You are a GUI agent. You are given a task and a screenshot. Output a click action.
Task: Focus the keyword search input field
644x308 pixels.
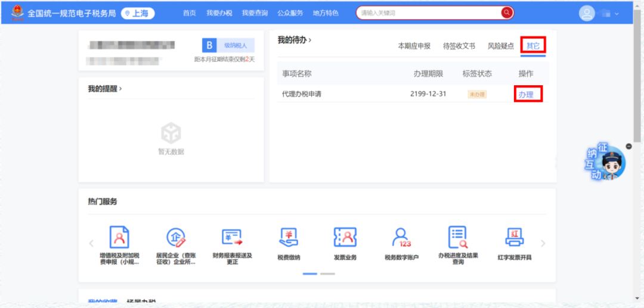coord(429,13)
